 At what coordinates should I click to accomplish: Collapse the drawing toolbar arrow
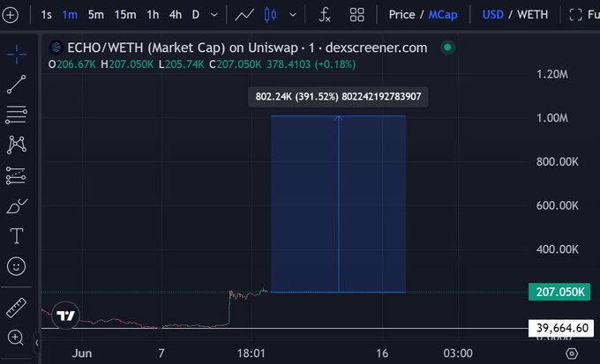(x=37, y=343)
